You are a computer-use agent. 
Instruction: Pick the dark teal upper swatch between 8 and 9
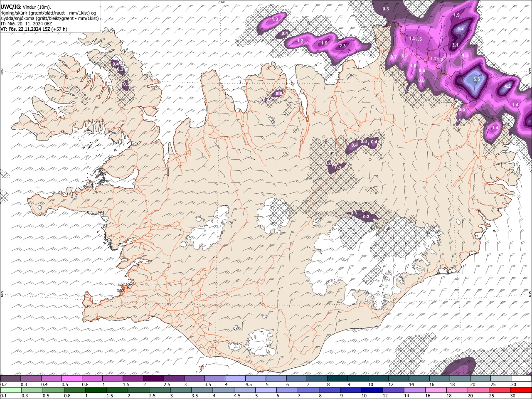337,379
